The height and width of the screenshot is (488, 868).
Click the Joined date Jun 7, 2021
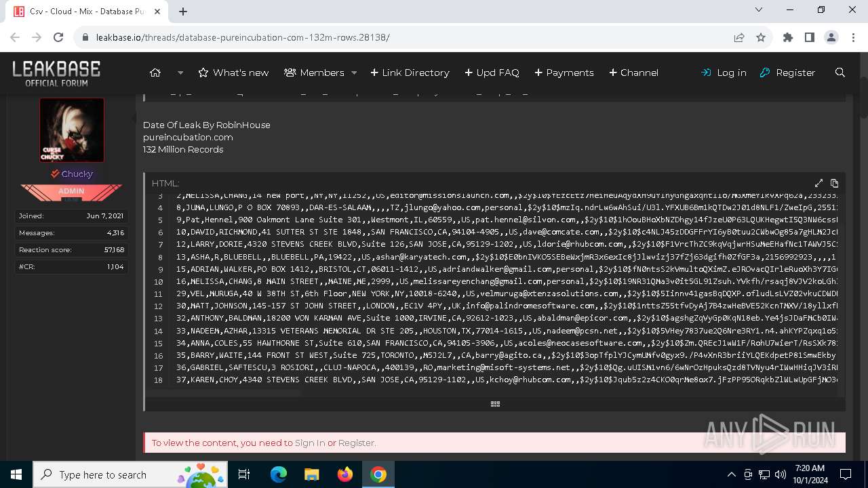[x=105, y=216]
